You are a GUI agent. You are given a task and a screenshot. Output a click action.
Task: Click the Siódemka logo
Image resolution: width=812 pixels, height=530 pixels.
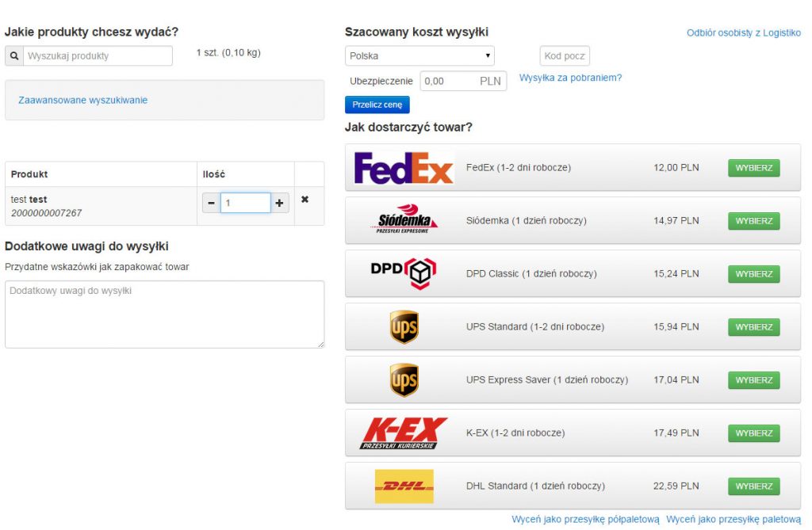click(x=404, y=219)
